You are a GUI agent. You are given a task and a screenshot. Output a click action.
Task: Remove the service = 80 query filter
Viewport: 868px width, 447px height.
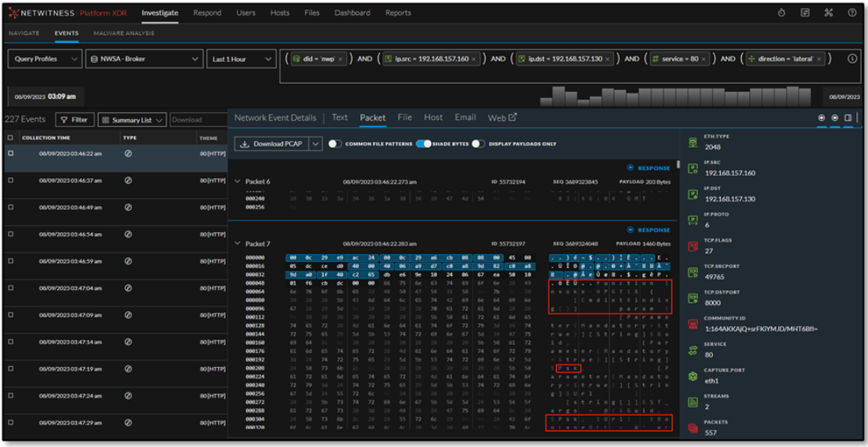[x=703, y=59]
